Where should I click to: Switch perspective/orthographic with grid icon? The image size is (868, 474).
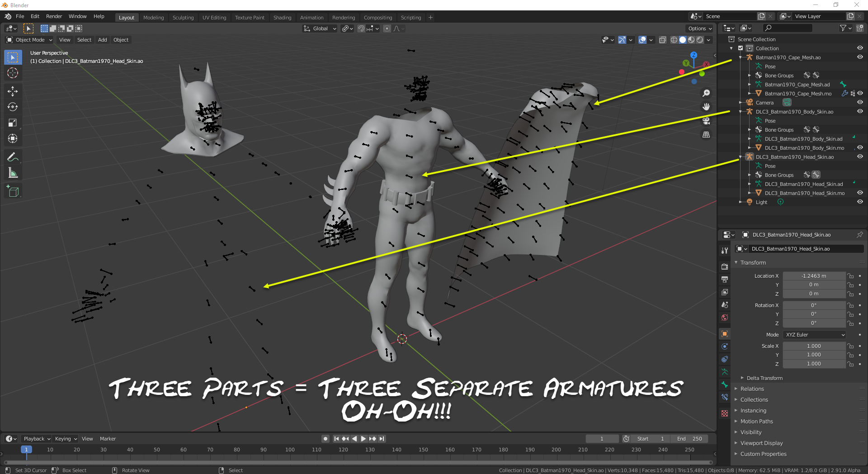click(x=706, y=135)
